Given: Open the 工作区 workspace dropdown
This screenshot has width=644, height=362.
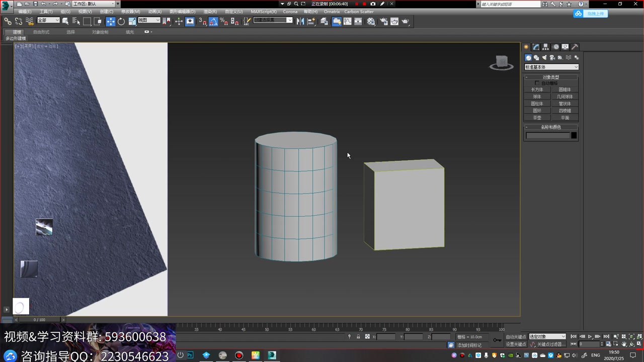Looking at the screenshot, I should coord(94,4).
